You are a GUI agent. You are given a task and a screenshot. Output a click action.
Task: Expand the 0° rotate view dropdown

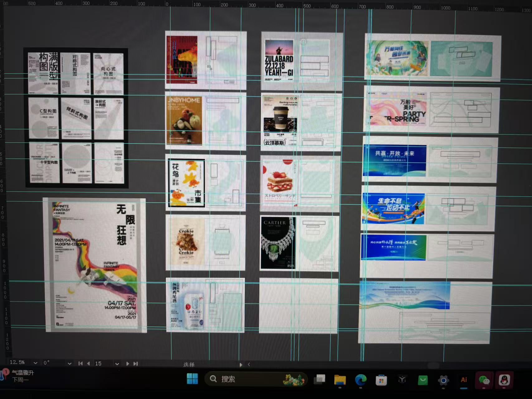[69, 363]
